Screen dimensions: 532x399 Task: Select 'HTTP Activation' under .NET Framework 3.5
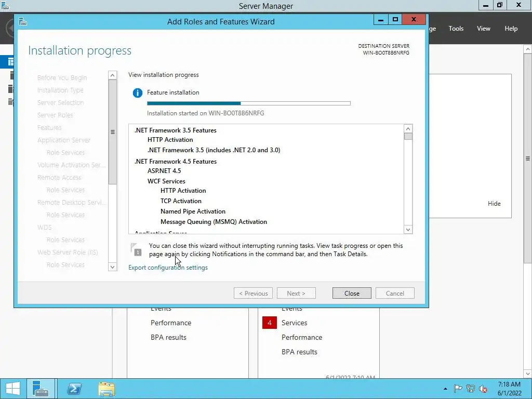pyautogui.click(x=170, y=139)
